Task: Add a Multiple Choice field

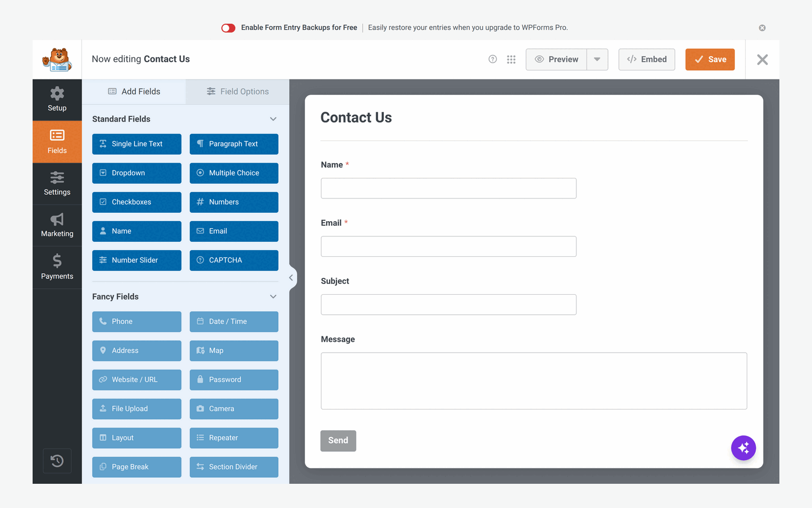Action: (234, 173)
